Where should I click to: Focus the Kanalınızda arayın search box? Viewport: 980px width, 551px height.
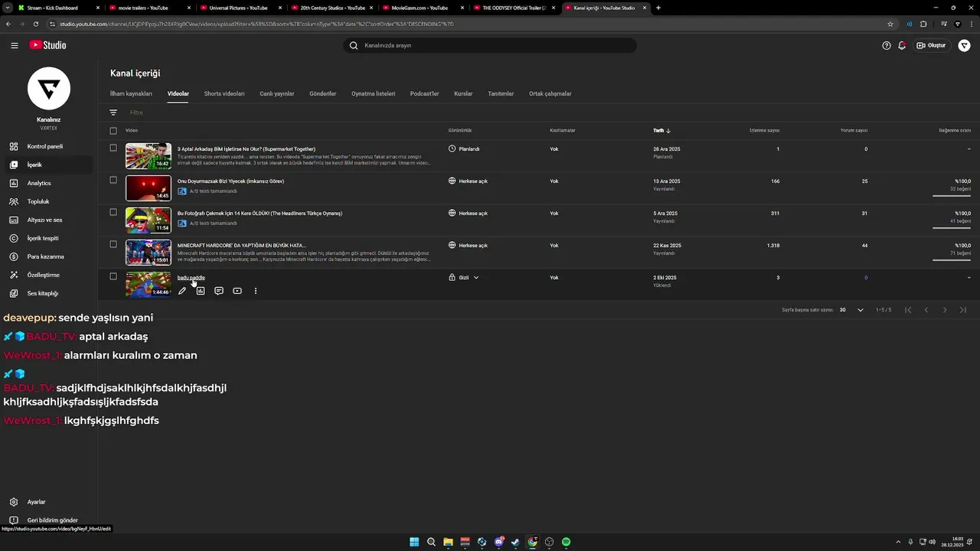coord(490,45)
